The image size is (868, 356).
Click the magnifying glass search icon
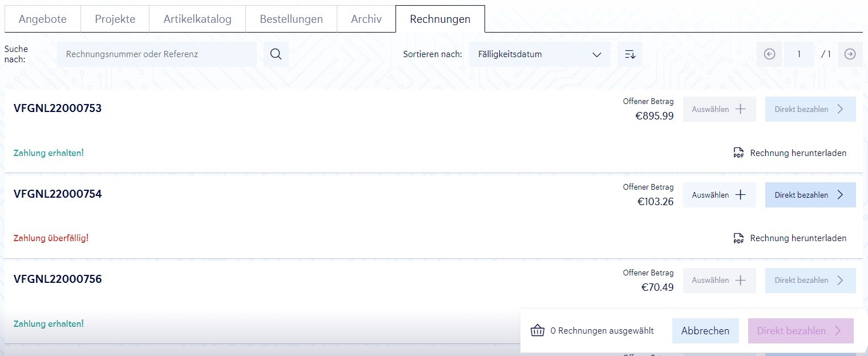click(x=276, y=54)
